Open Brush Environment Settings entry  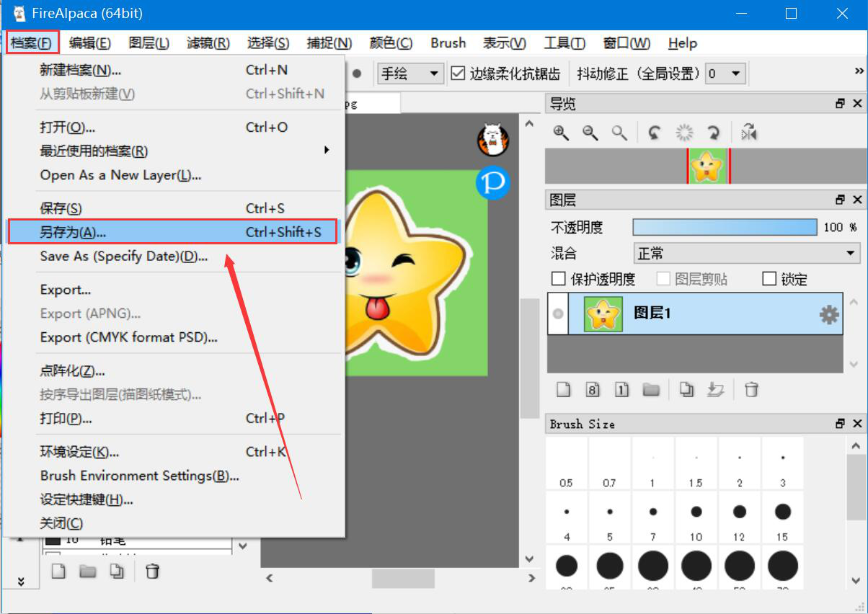point(174,476)
